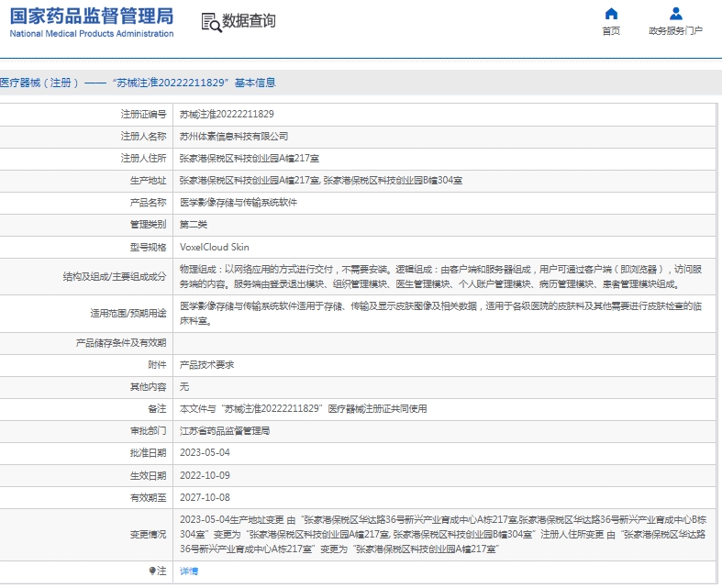Click expiry date 2027-10-08
The width and height of the screenshot is (722, 588).
205,498
